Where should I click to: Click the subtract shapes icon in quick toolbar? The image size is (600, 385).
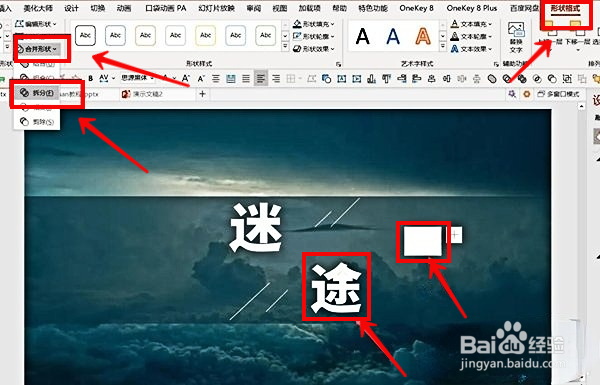coord(552,79)
